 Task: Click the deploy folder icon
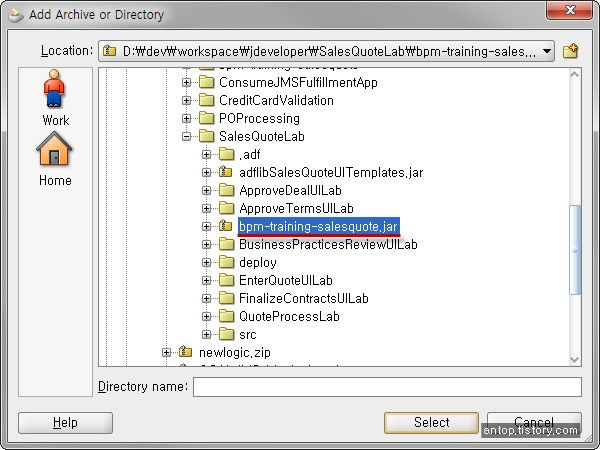(227, 262)
